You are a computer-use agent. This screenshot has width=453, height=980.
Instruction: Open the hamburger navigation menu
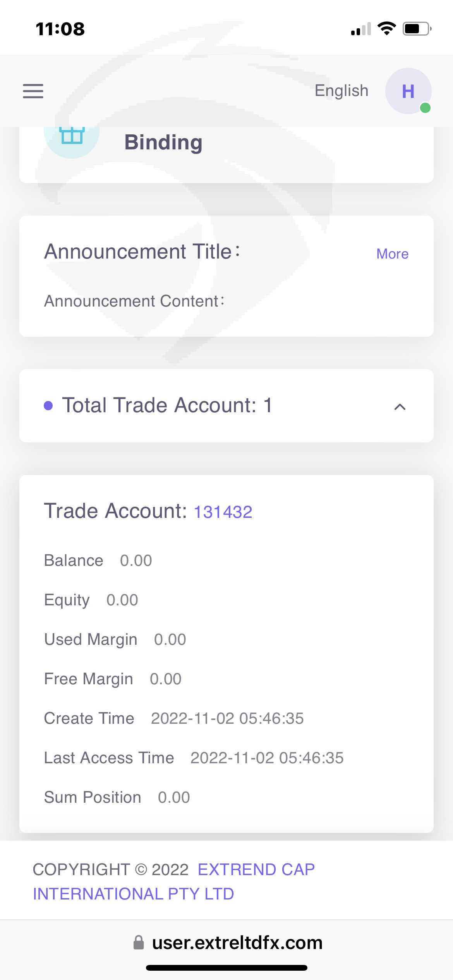(33, 91)
